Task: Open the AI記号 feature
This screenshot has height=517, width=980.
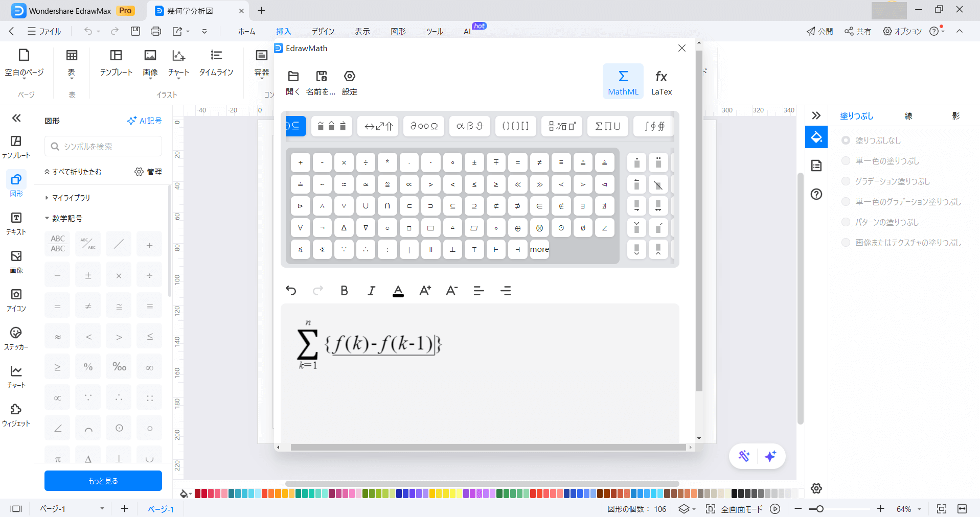Action: [144, 121]
